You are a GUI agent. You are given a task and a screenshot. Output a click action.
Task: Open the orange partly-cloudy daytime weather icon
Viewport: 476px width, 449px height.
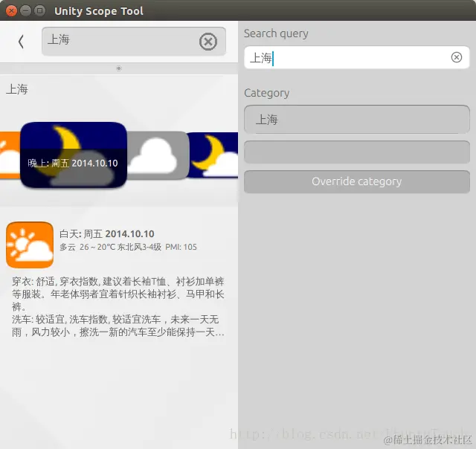click(30, 245)
